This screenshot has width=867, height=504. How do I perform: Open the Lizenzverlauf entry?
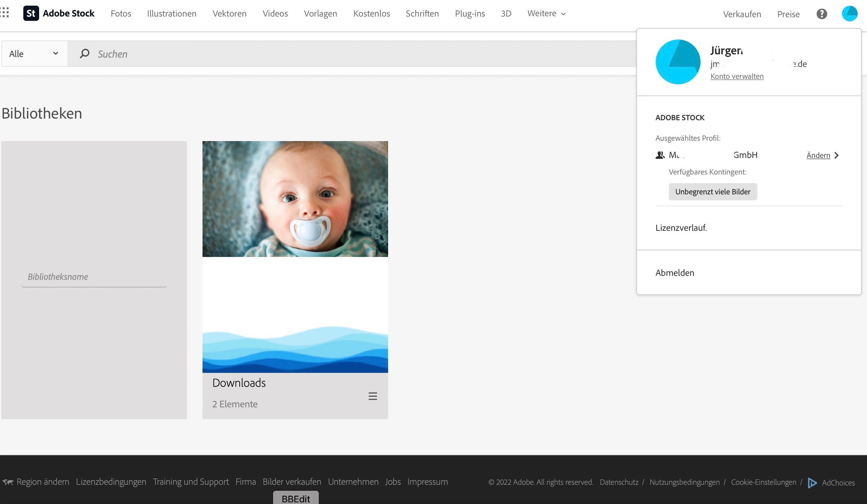click(x=681, y=227)
